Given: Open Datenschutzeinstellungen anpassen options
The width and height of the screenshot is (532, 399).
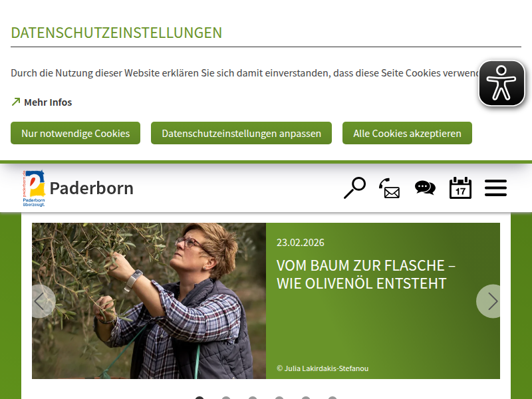Looking at the screenshot, I should tap(241, 133).
